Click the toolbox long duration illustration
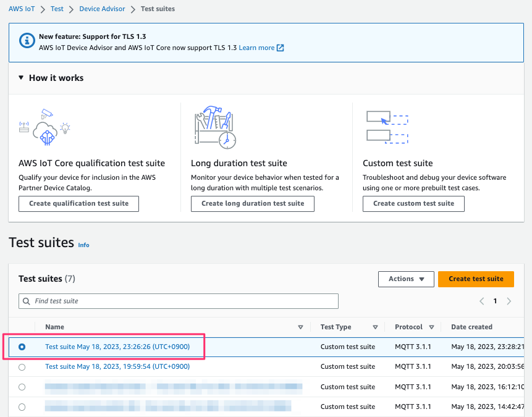Viewport: 532px width, 417px height. tap(214, 128)
